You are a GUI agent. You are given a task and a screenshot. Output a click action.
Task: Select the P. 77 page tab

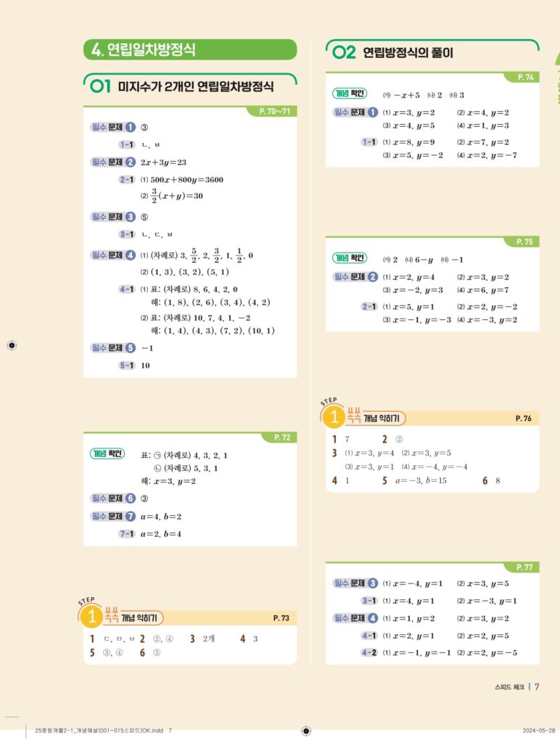pyautogui.click(x=524, y=567)
